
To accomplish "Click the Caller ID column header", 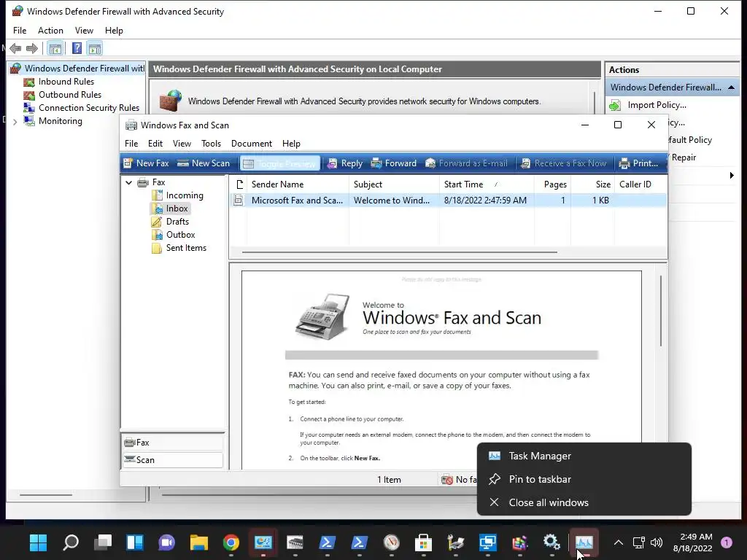I will (x=640, y=184).
